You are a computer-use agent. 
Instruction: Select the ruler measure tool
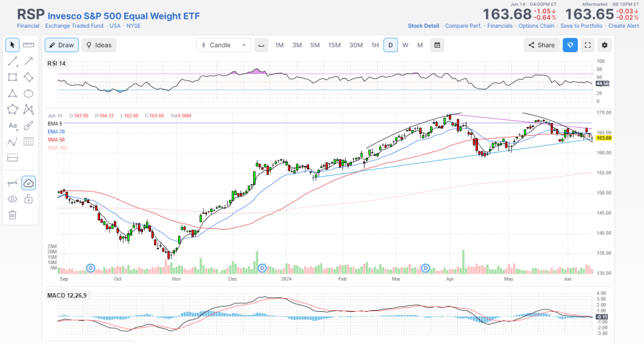[28, 45]
